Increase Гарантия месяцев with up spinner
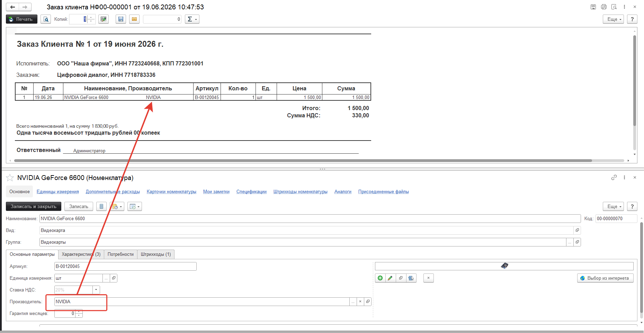The width and height of the screenshot is (644, 333). pyautogui.click(x=79, y=311)
